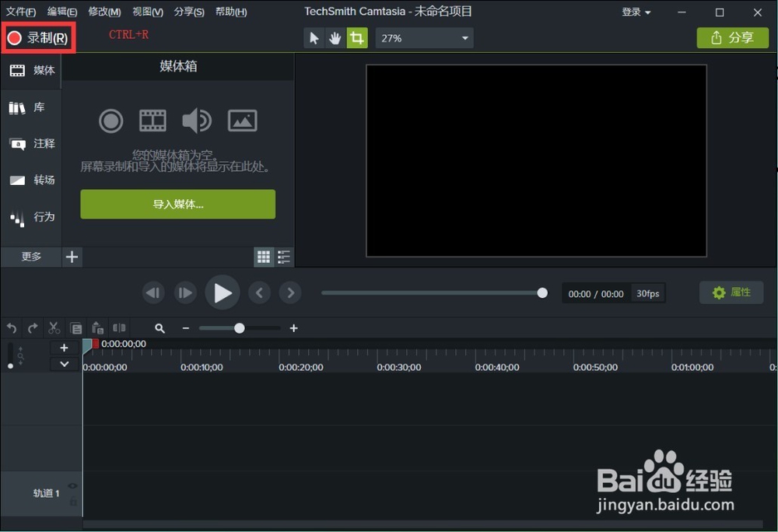Jump to the next media with right chevron

pos(290,292)
